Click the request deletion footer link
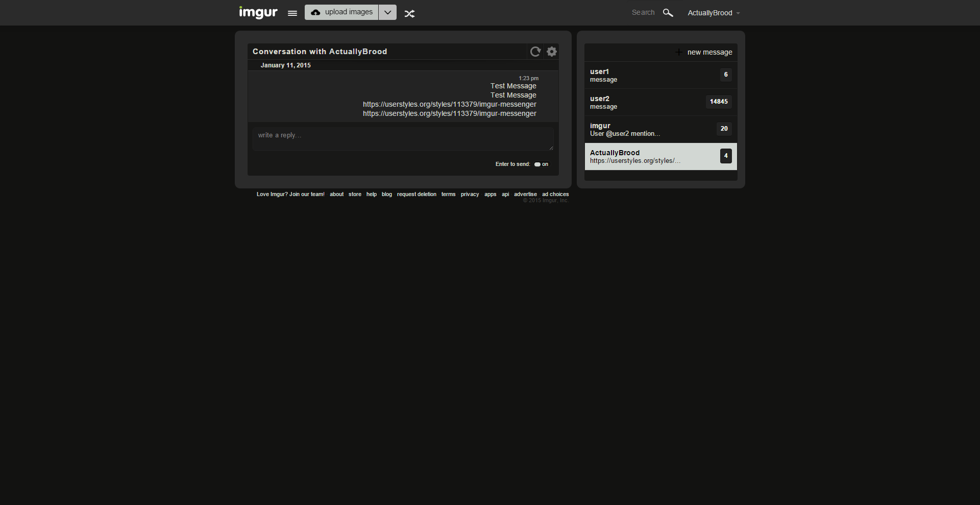980x505 pixels. 416,194
